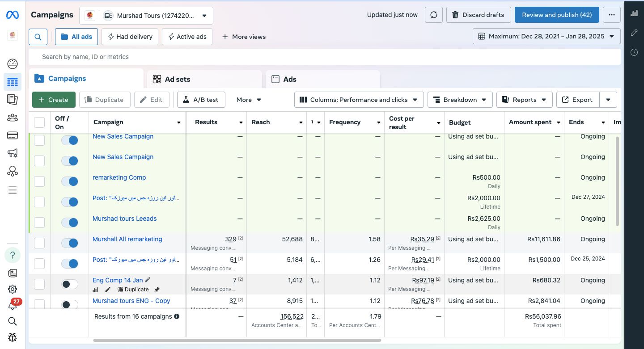
Task: Click the Review and publish (42) button
Action: [x=557, y=15]
